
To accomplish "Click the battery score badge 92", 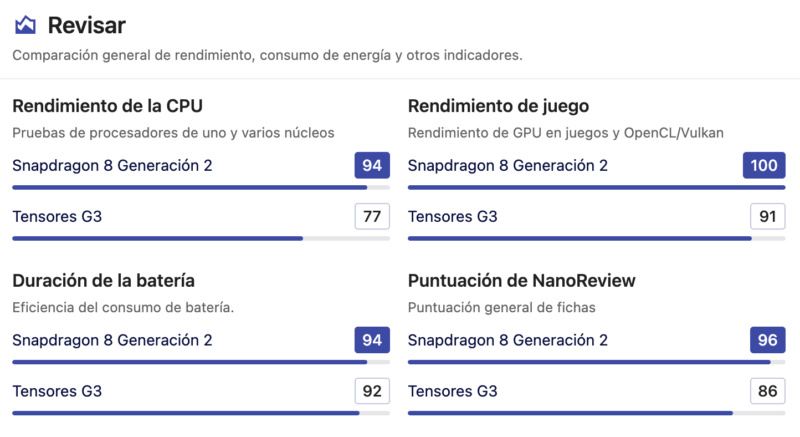I will pyautogui.click(x=372, y=391).
